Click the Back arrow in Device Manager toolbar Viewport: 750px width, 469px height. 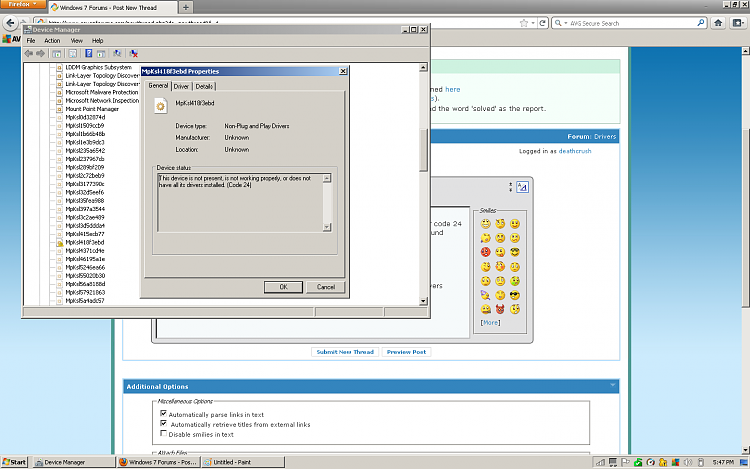[x=29, y=54]
